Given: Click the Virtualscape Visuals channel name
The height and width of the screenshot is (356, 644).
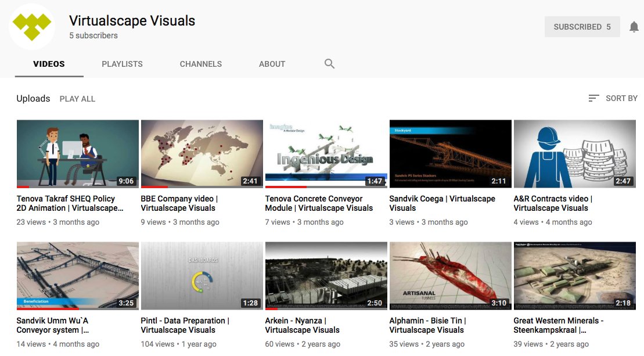Looking at the screenshot, I should pos(132,20).
